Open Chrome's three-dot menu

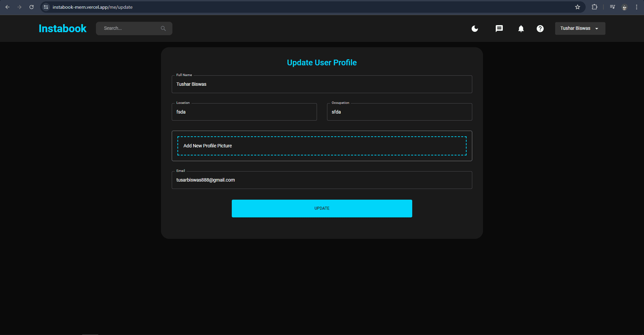637,7
